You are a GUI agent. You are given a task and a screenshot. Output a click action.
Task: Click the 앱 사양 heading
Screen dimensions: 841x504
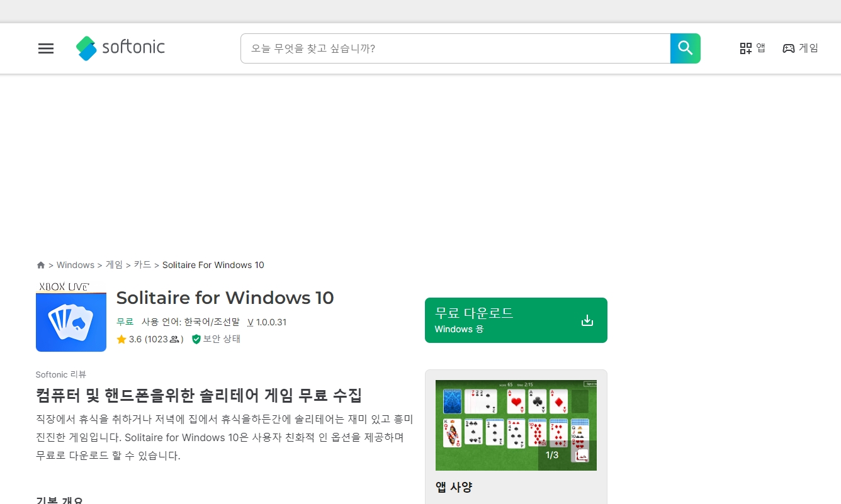(454, 487)
